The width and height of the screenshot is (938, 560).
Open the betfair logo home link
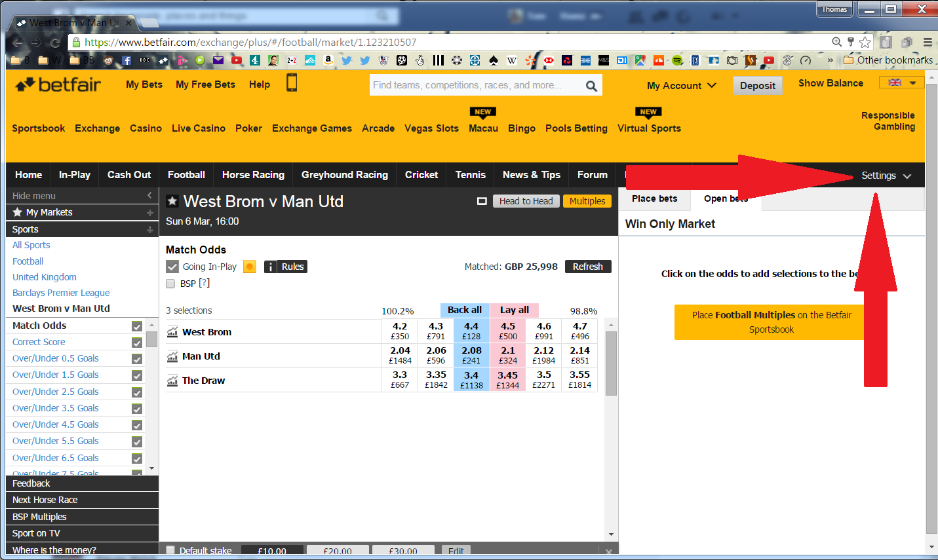(x=58, y=84)
